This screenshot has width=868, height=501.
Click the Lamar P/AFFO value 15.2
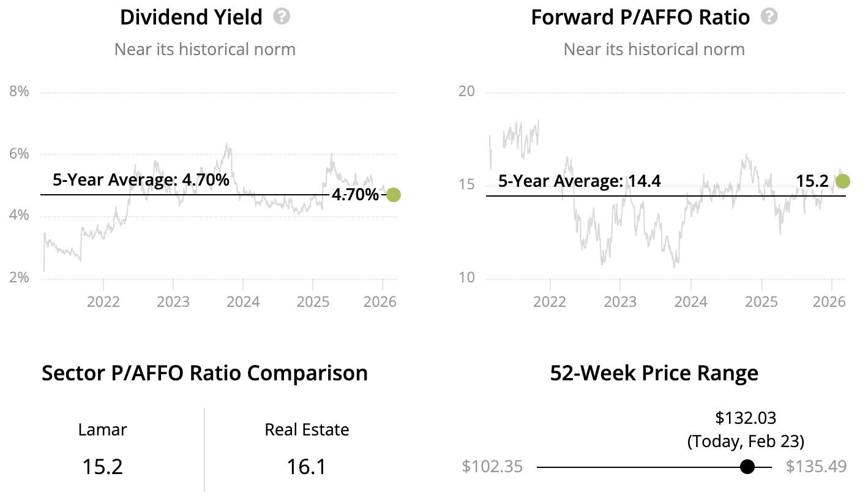coord(103,467)
